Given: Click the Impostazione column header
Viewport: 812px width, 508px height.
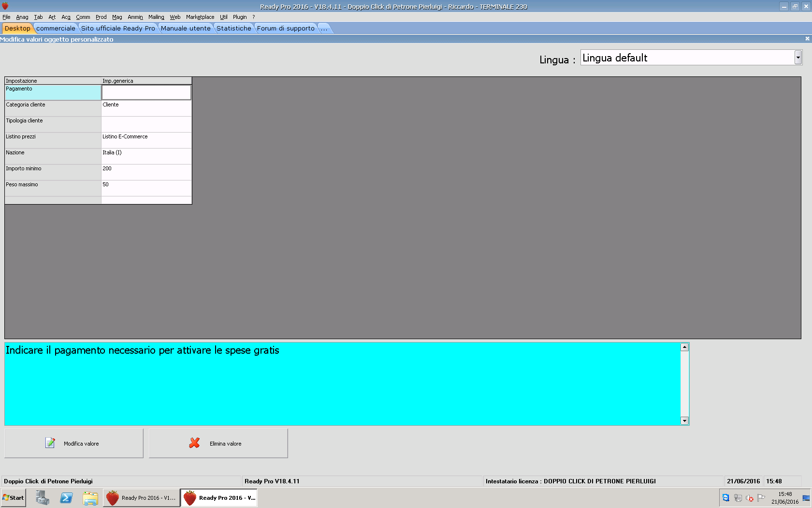Looking at the screenshot, I should tap(53, 81).
